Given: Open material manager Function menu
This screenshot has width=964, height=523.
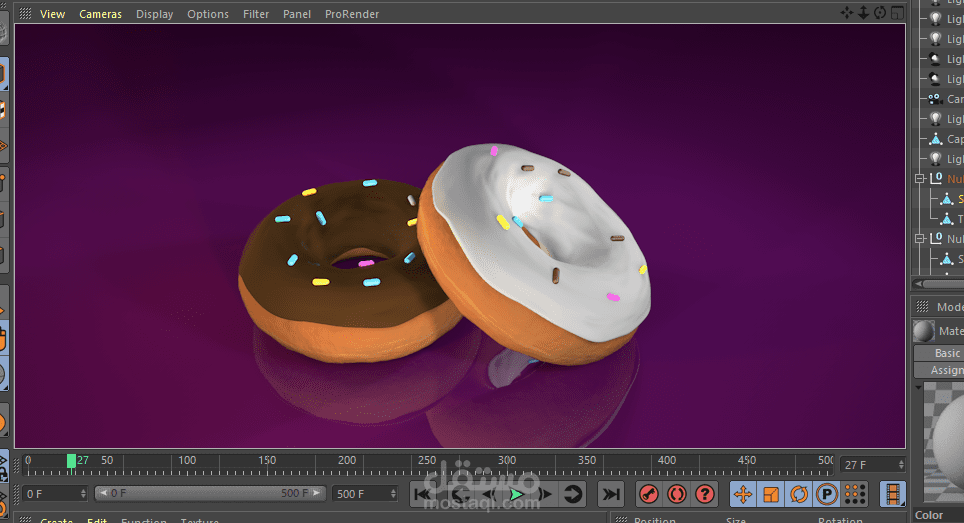Looking at the screenshot, I should (144, 520).
